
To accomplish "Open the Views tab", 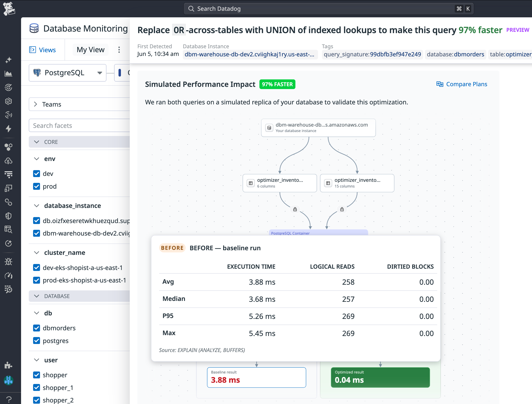I will [x=42, y=50].
